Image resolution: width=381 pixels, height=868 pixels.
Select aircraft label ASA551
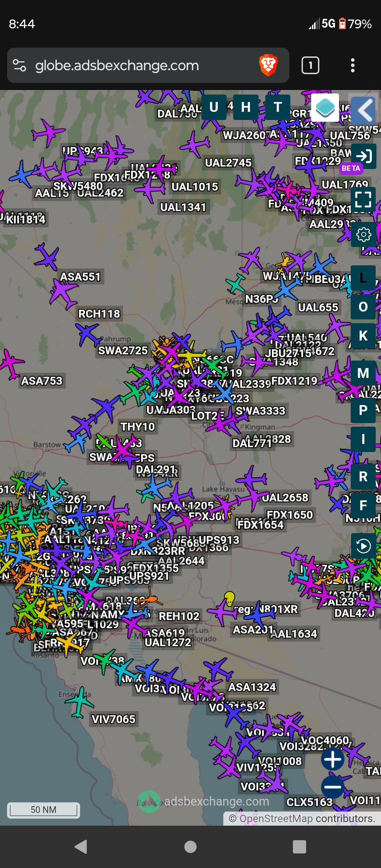tap(80, 277)
